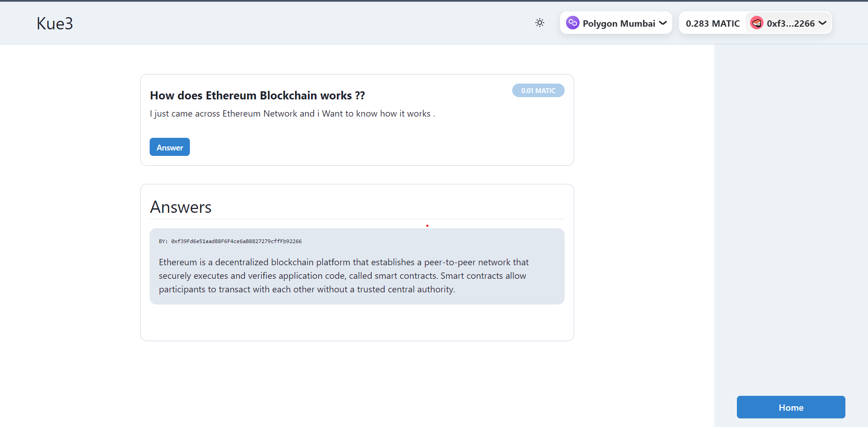Viewport: 868px width, 427px height.
Task: Click the Polygon network logo icon
Action: point(572,23)
